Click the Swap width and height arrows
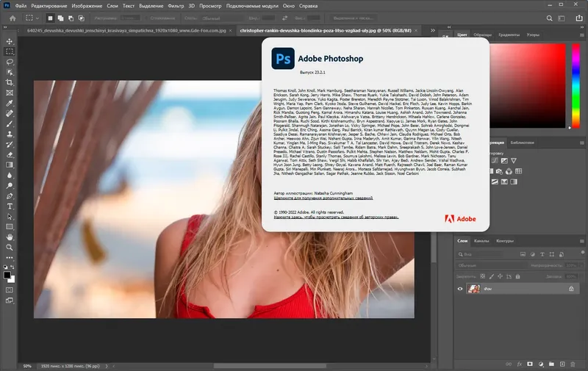Viewport: 588px width, 371px height. (x=284, y=18)
